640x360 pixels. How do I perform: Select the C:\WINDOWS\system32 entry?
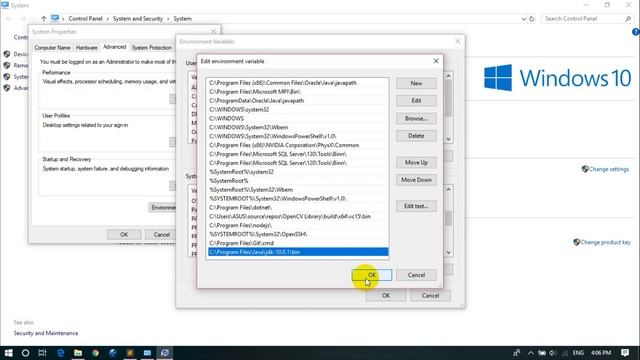tap(298, 110)
